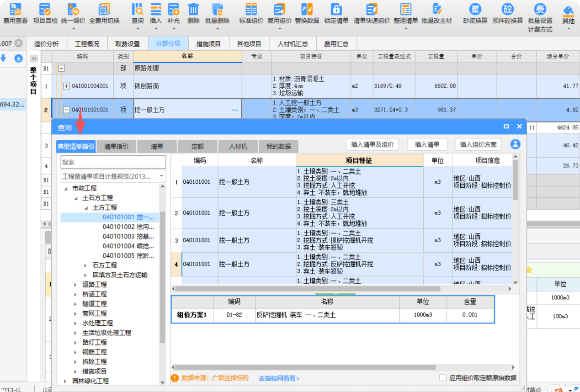Image resolution: width=580 pixels, height=392 pixels.
Task: Click the 标准组价 toolbar icon
Action: click(x=251, y=9)
